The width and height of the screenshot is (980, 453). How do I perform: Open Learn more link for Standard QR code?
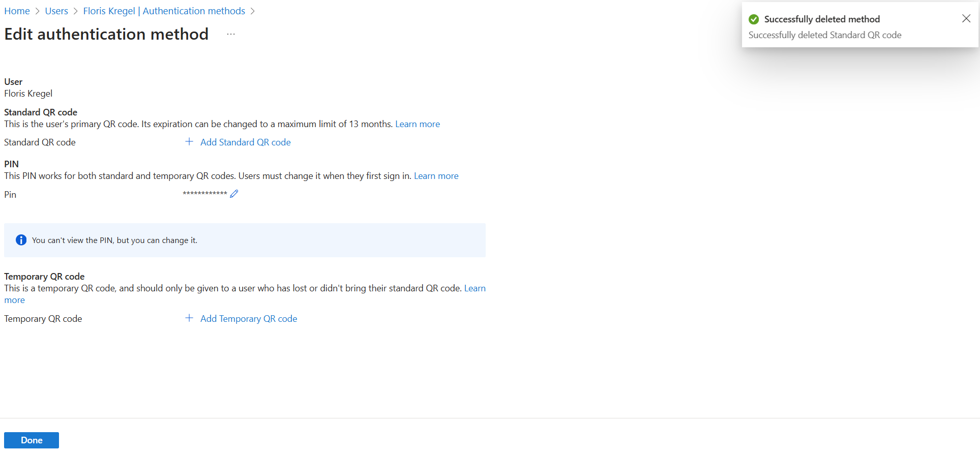[418, 124]
